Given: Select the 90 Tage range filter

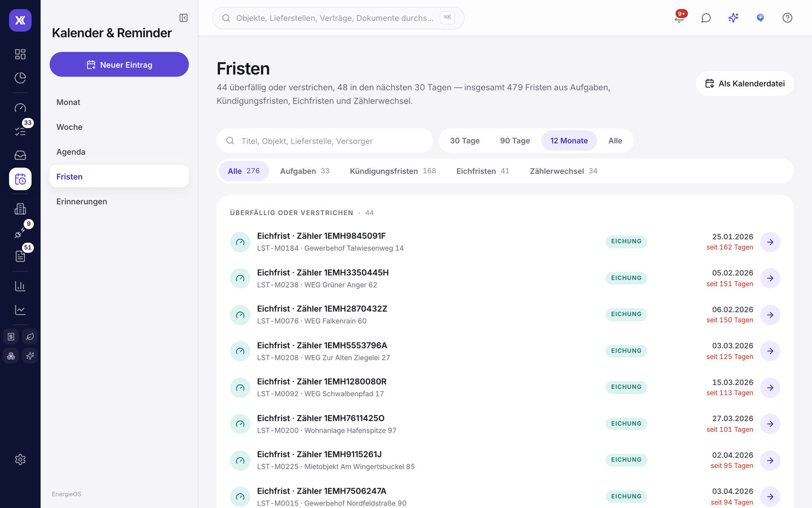Looking at the screenshot, I should (515, 141).
